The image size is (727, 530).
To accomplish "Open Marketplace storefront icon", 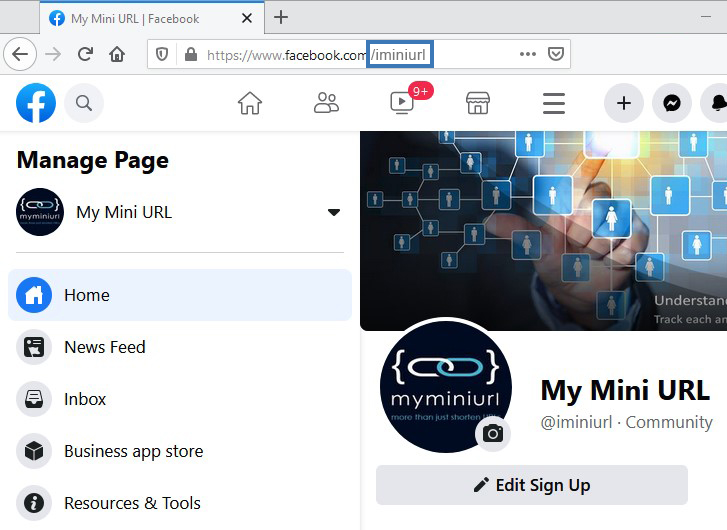I will pyautogui.click(x=478, y=103).
